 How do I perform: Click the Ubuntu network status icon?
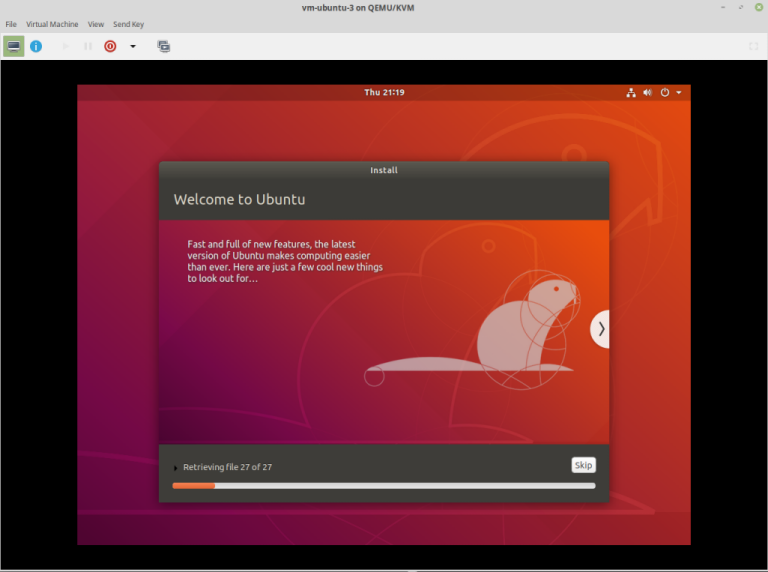pyautogui.click(x=631, y=93)
